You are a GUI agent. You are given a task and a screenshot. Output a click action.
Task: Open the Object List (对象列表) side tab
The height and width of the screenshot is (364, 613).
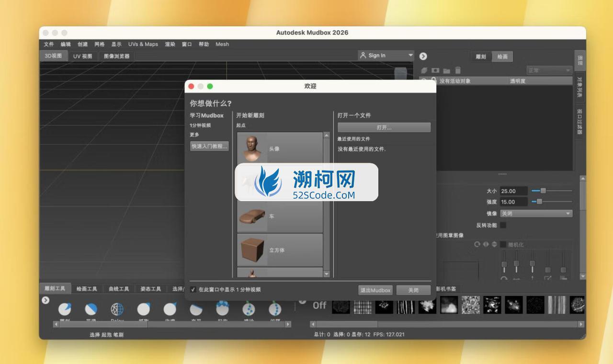(x=579, y=87)
